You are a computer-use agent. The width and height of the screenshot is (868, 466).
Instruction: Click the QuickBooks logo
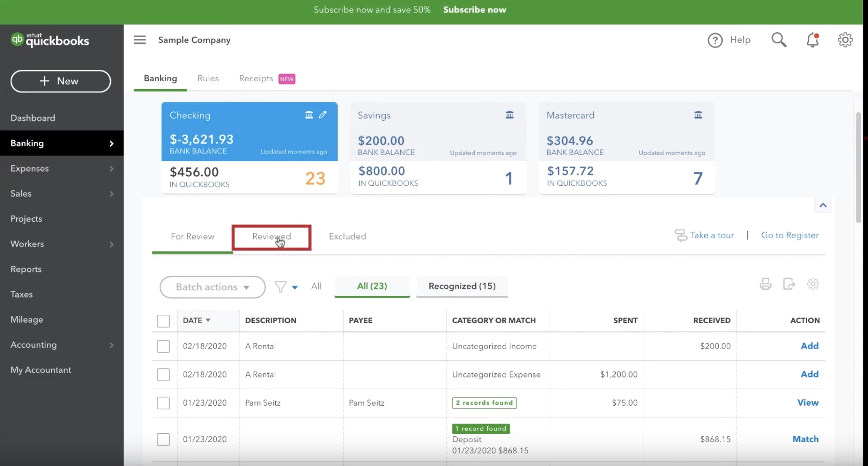50,40
